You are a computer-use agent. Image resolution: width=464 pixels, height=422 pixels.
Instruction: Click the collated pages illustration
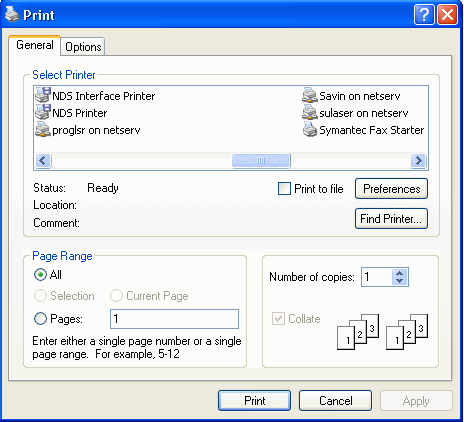click(382, 331)
